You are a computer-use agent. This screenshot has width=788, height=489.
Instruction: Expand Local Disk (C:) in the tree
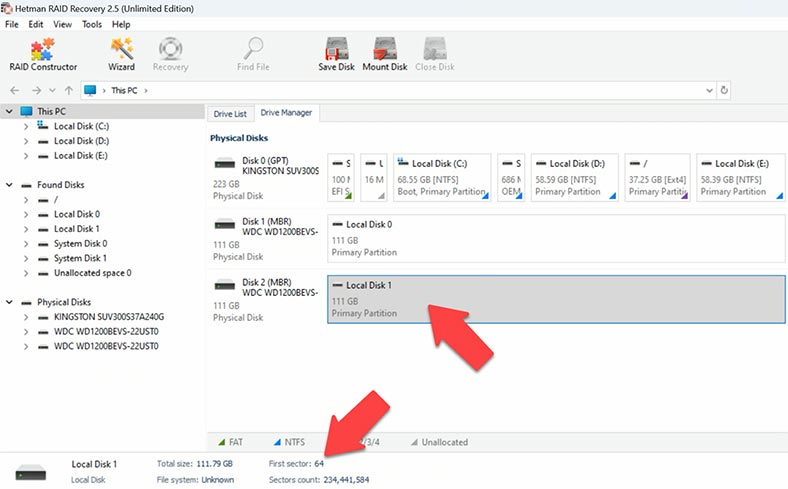click(26, 127)
